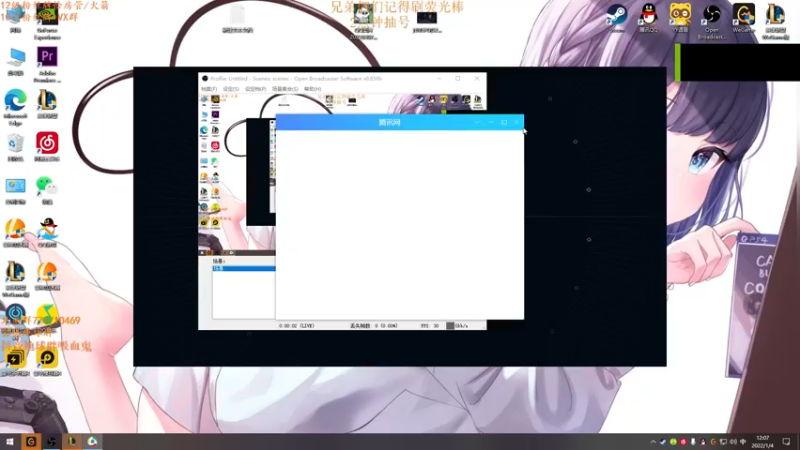Open the Windows notification center
800x450 pixels.
pos(786,442)
